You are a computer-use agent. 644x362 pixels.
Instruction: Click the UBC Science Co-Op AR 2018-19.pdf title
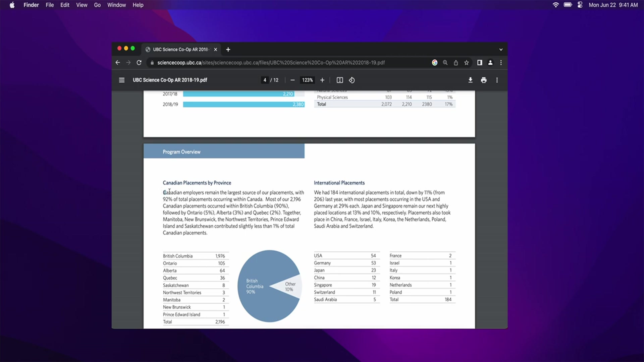pos(170,80)
